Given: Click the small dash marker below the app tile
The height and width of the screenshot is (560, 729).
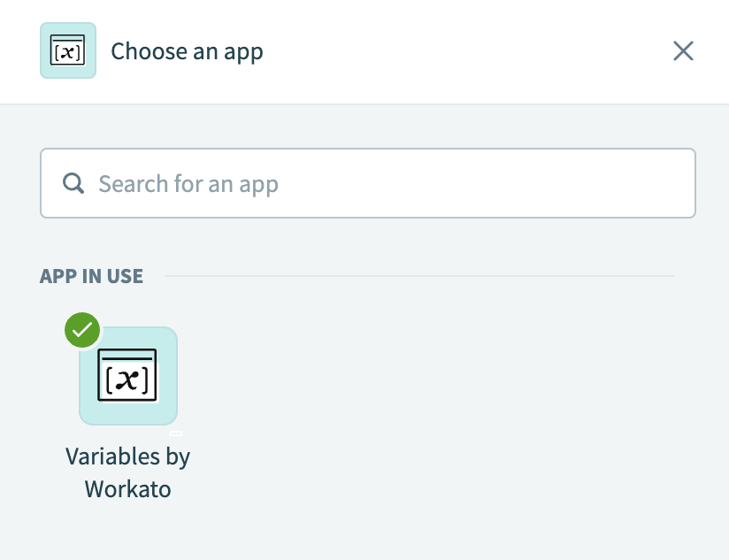Looking at the screenshot, I should coord(178,433).
